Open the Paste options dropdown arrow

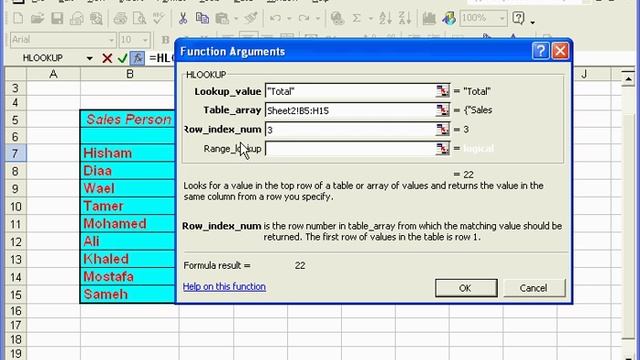click(x=236, y=18)
